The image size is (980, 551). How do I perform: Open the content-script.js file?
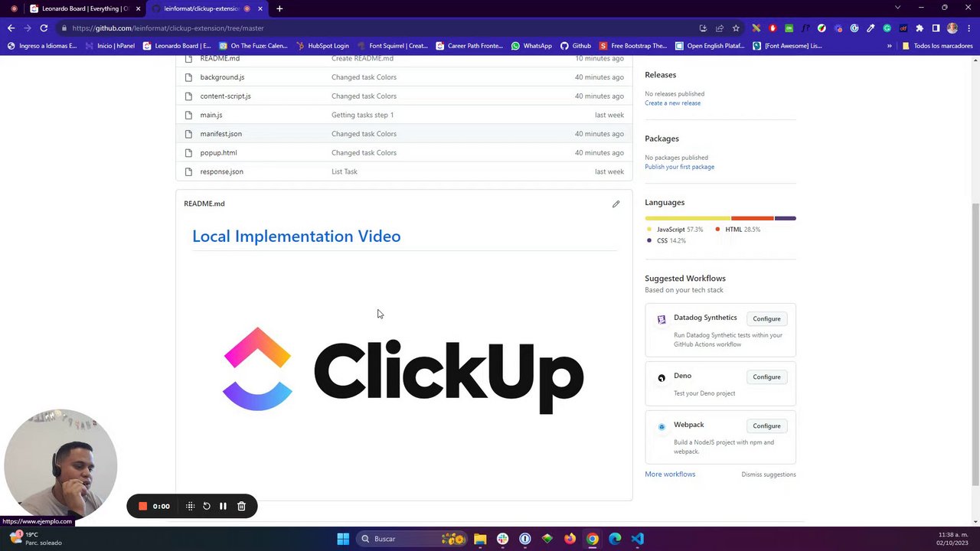click(225, 96)
